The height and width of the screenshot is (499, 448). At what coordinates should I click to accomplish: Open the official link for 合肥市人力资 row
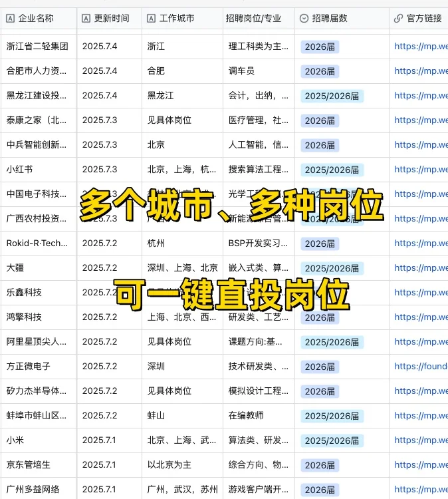tap(421, 71)
